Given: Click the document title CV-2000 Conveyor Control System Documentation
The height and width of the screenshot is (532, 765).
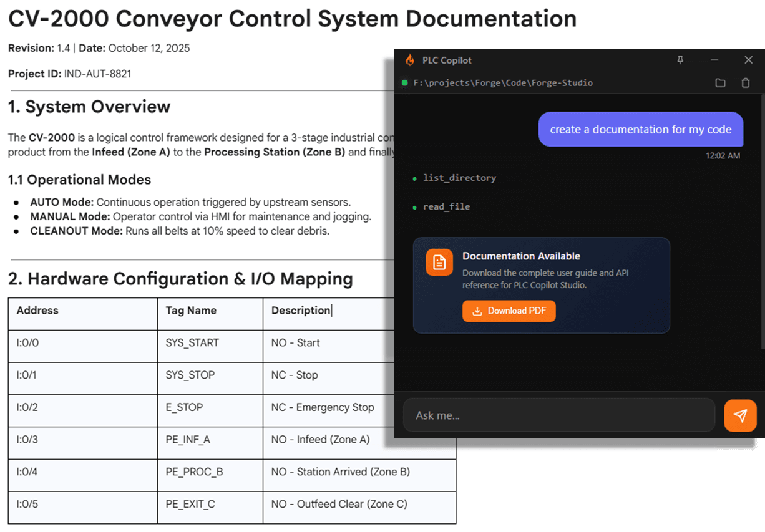Looking at the screenshot, I should (x=292, y=19).
